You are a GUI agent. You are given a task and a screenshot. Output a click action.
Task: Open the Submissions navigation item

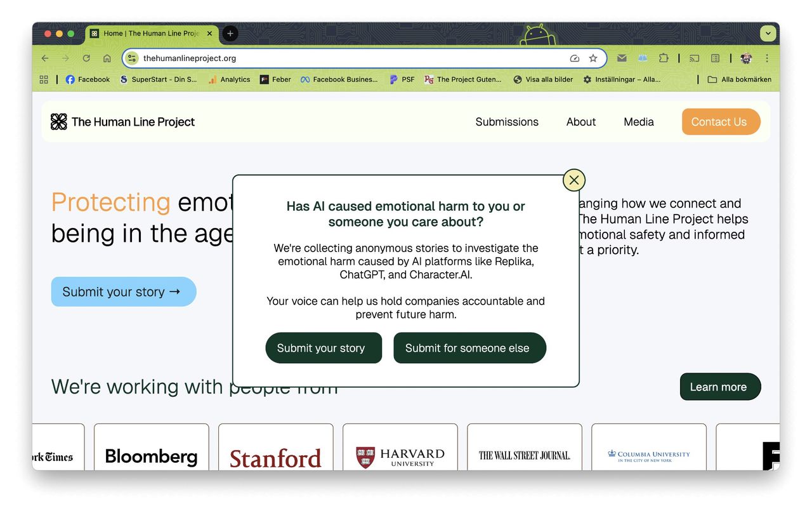point(507,122)
